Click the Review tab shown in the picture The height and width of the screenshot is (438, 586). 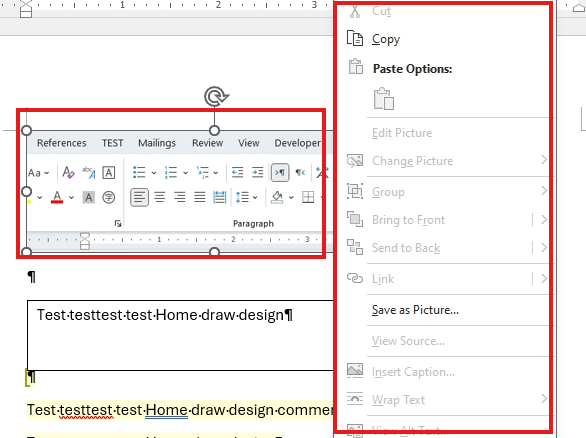pyautogui.click(x=207, y=143)
